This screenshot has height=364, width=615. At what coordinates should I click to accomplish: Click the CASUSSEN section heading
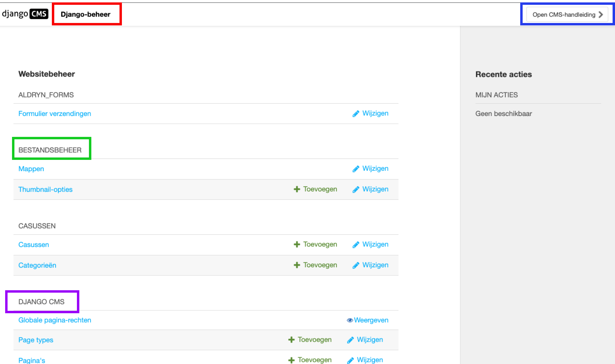coord(37,226)
